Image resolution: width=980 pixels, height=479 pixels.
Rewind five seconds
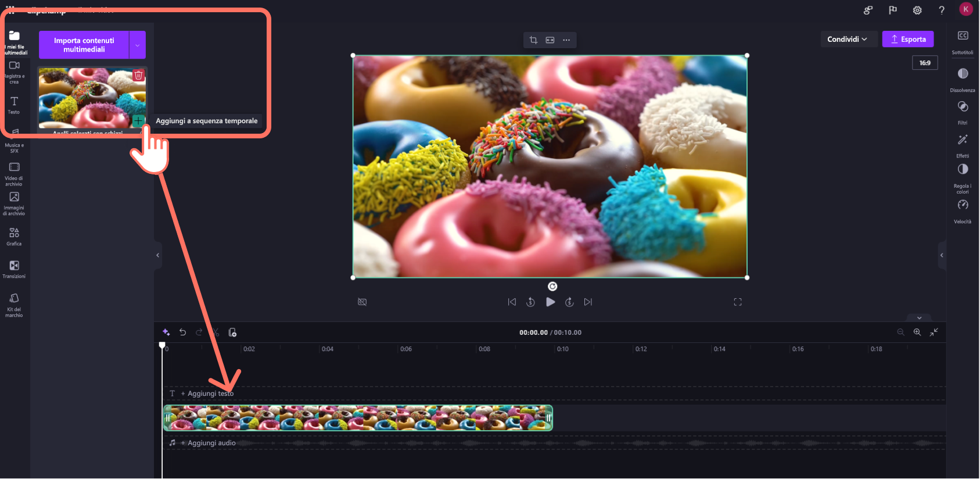pos(530,302)
